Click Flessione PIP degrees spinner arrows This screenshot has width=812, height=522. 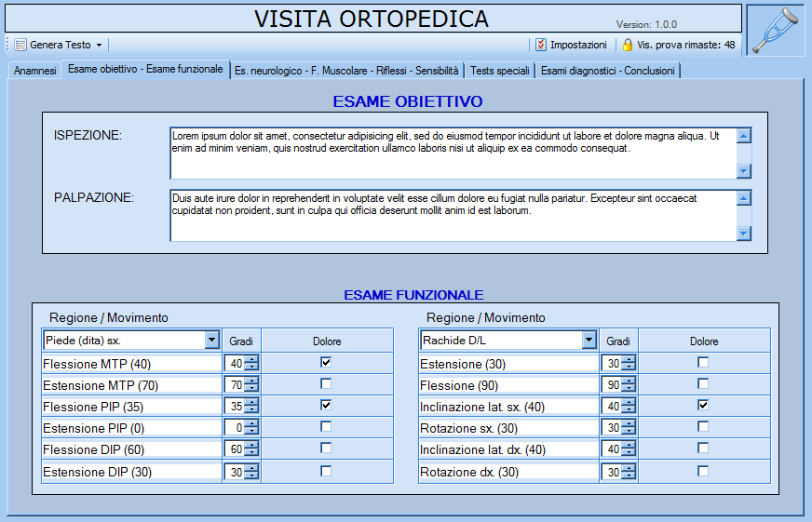[251, 406]
